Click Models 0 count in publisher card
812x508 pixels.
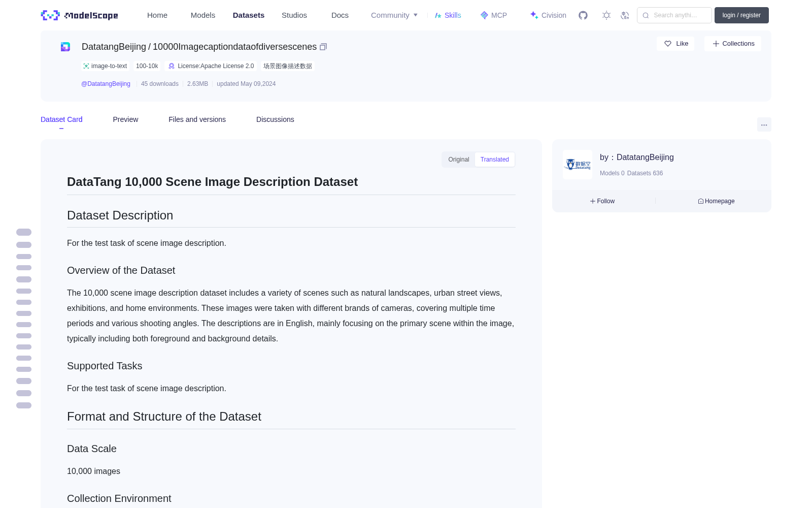pos(612,173)
